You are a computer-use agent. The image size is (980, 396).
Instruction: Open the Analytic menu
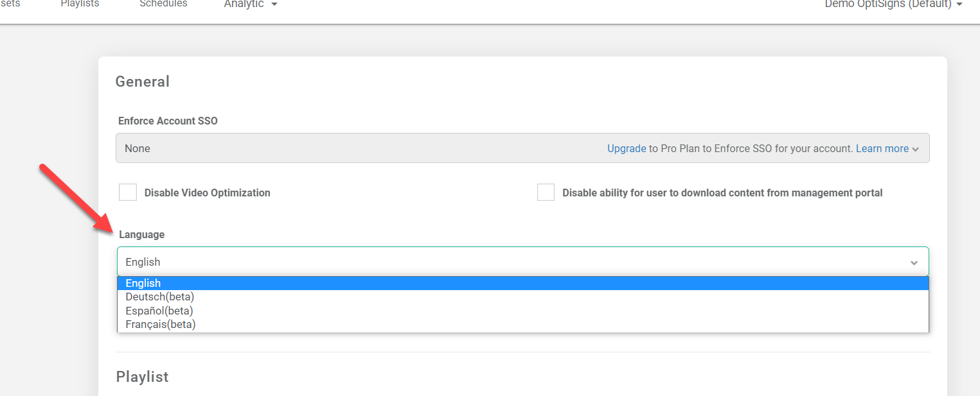pyautogui.click(x=244, y=4)
